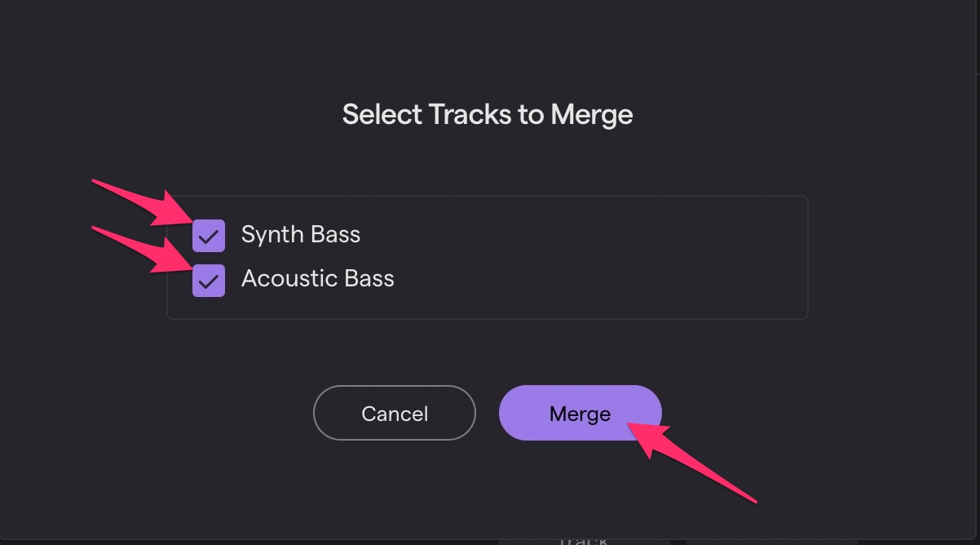Confirm merging the selected bass tracks
980x545 pixels.
(x=580, y=413)
